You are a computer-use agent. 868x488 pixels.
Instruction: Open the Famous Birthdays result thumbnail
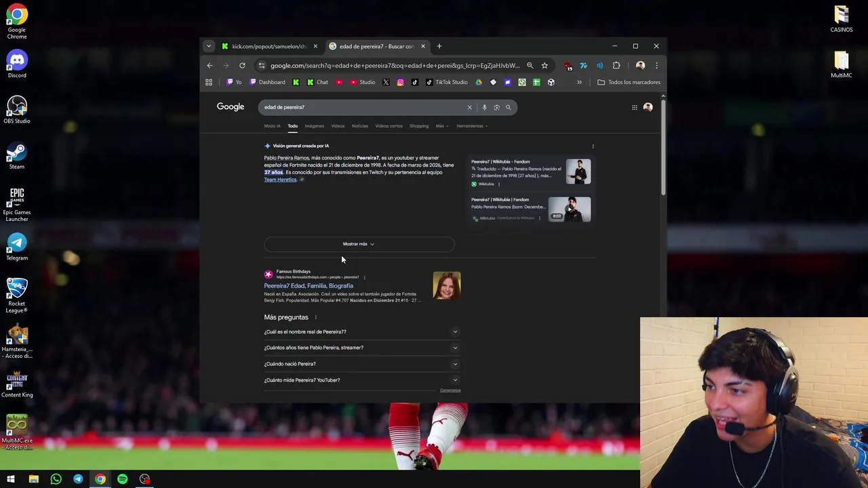pyautogui.click(x=446, y=285)
